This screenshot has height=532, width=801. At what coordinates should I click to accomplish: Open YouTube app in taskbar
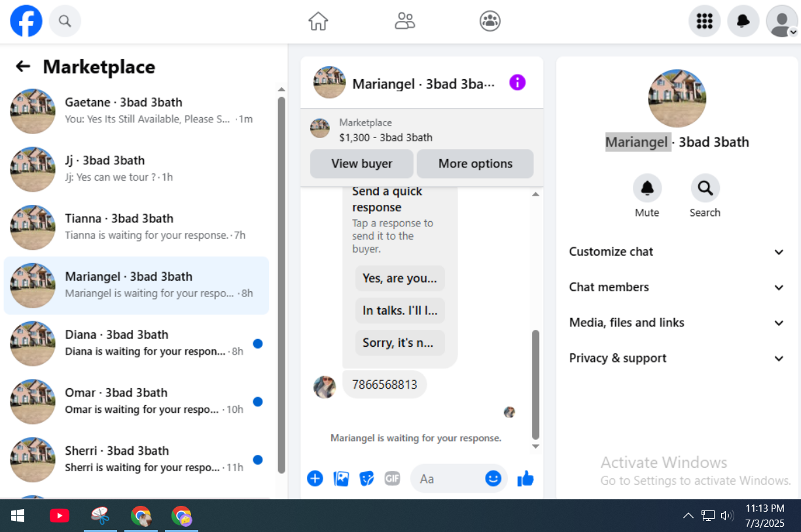[x=60, y=516]
